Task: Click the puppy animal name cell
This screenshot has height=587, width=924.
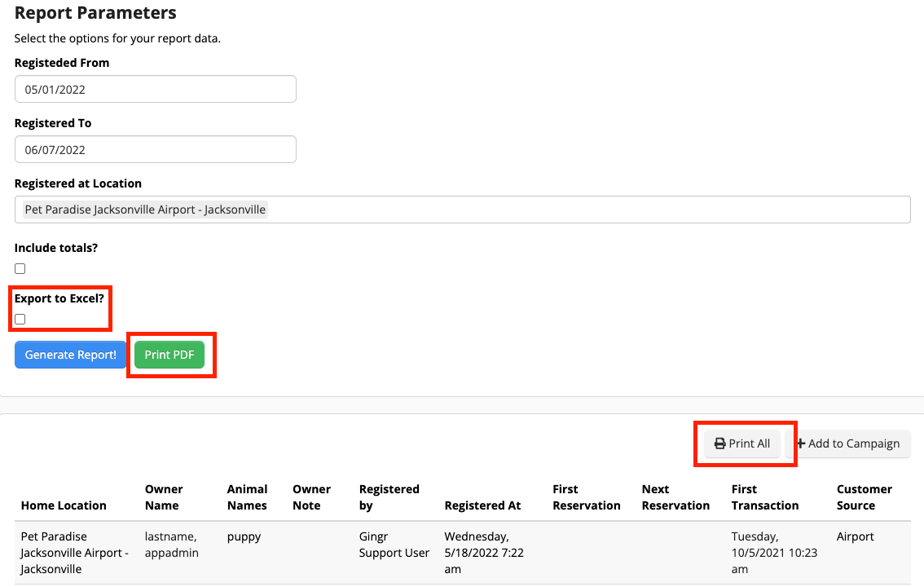Action: coord(244,536)
